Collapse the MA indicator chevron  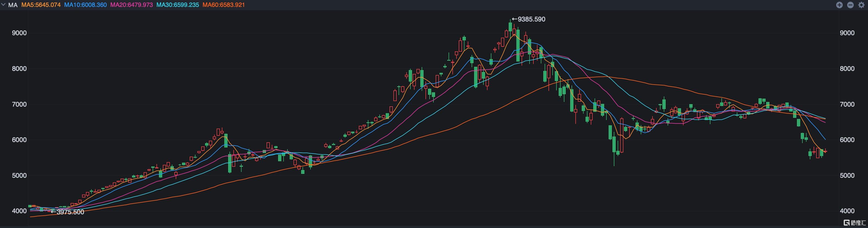[x=3, y=5]
